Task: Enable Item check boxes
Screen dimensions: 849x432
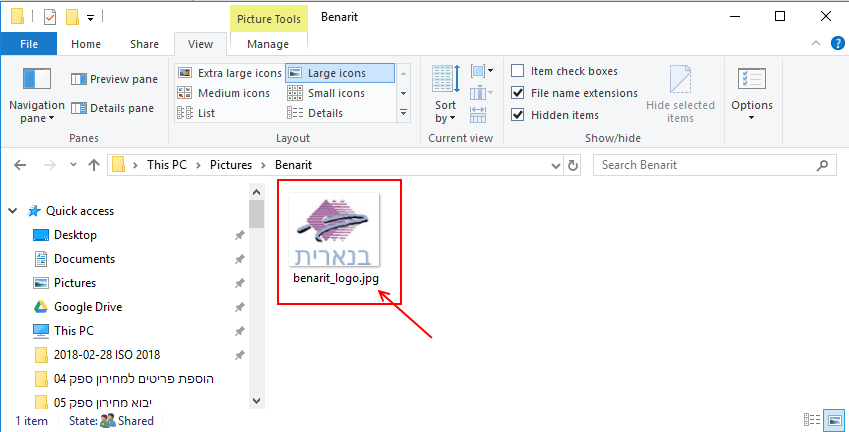Action: [x=518, y=71]
